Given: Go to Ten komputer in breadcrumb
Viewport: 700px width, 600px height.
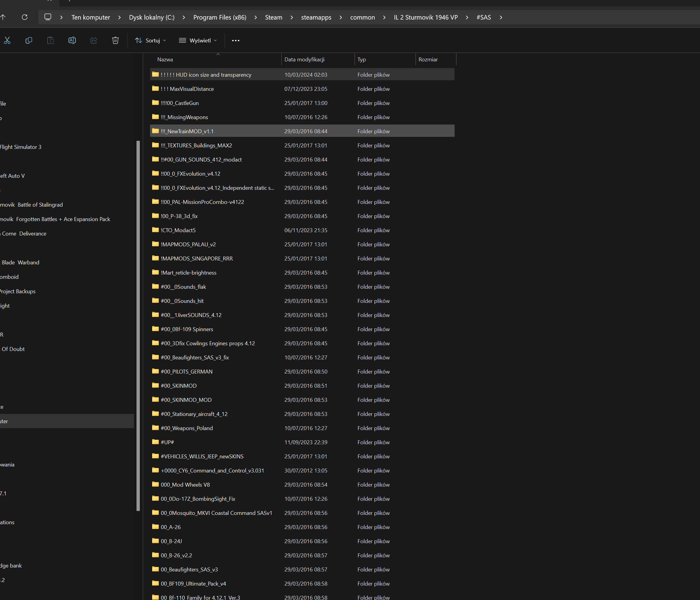Looking at the screenshot, I should pos(91,17).
